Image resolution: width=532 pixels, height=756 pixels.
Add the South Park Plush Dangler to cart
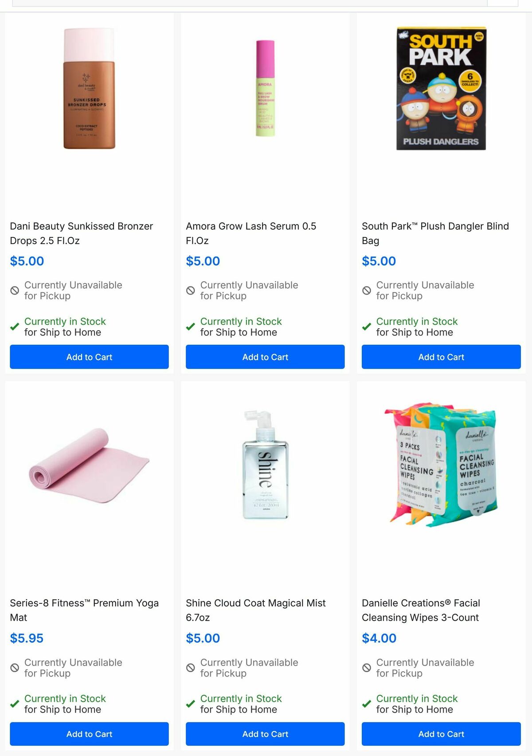click(x=441, y=357)
